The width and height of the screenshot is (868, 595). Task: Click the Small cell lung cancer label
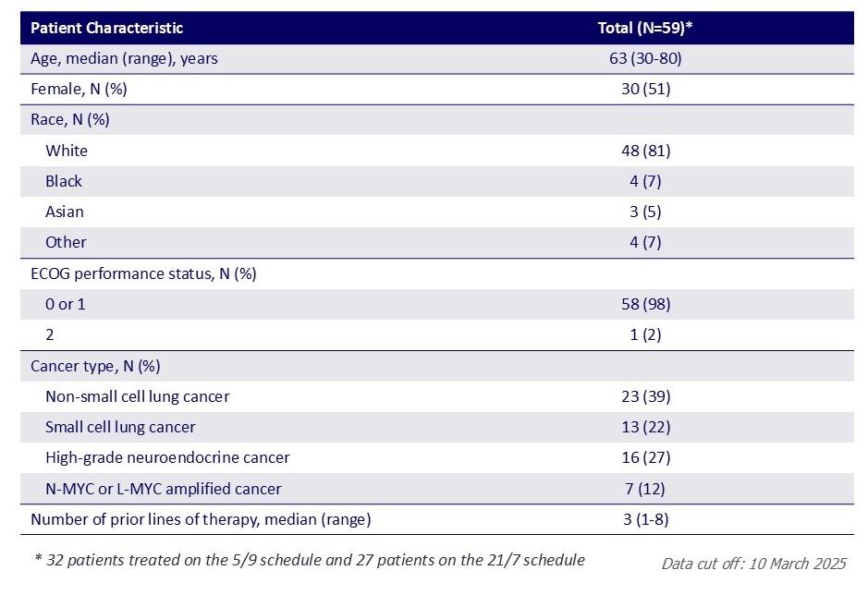point(120,427)
